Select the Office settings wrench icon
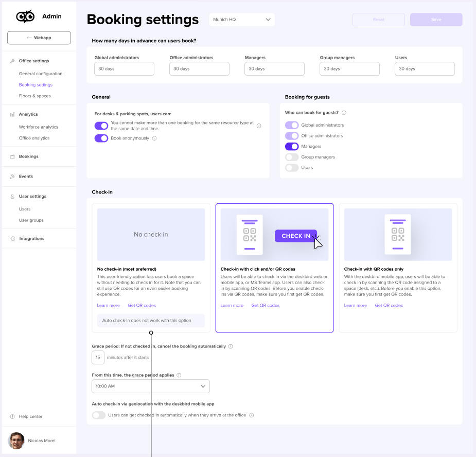Screen dimensions: 476x457 pyautogui.click(x=11, y=61)
